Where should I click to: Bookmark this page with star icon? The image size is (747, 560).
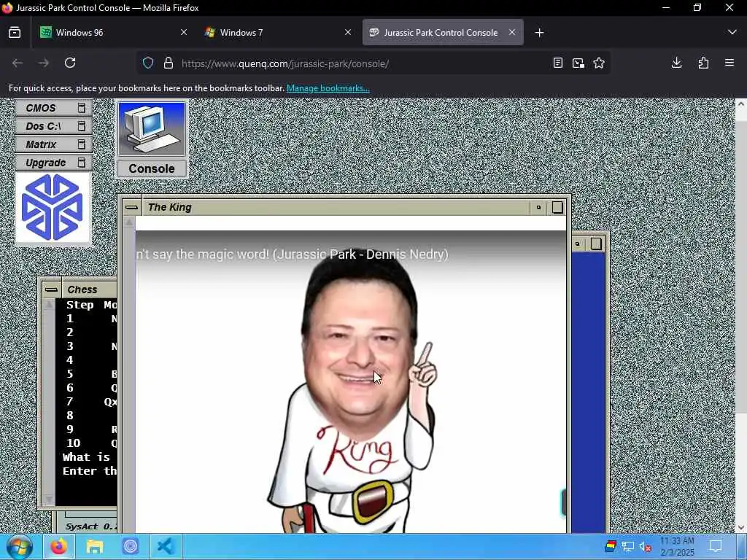(599, 63)
